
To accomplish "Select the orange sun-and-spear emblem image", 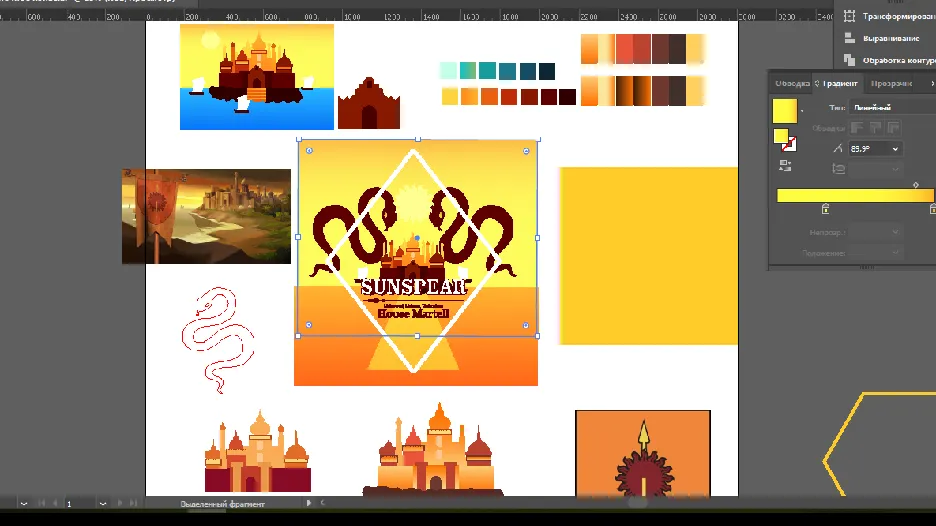I will coord(643,453).
